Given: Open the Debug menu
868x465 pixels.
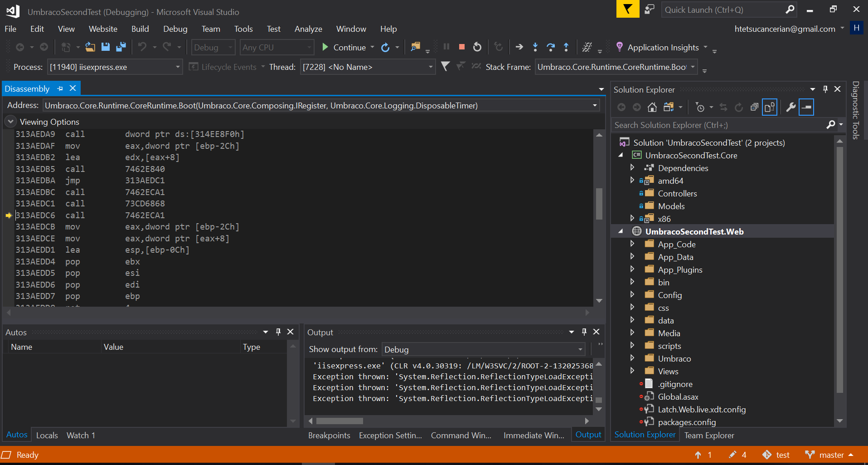Looking at the screenshot, I should click(x=175, y=29).
